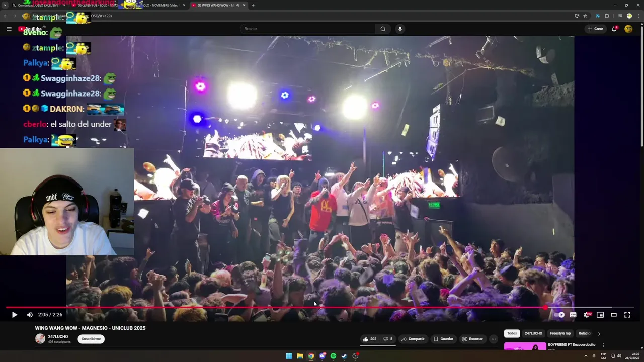The height and width of the screenshot is (362, 644).
Task: Open YouTube notifications bell
Action: tap(614, 29)
